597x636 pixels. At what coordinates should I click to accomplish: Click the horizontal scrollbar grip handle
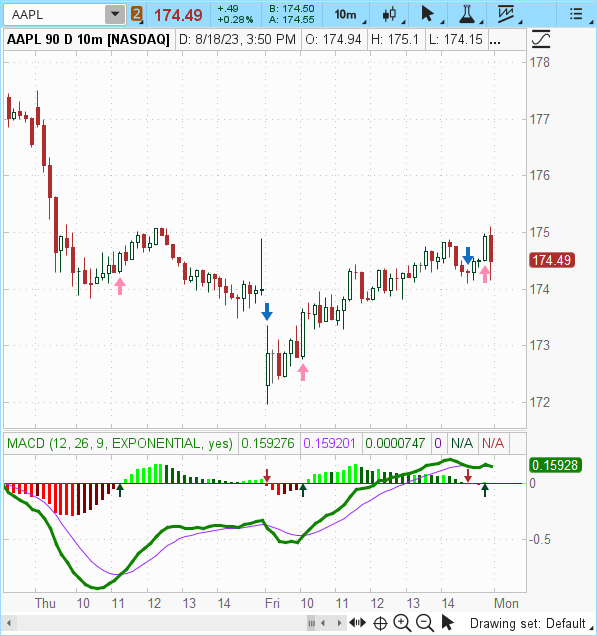tap(311, 623)
